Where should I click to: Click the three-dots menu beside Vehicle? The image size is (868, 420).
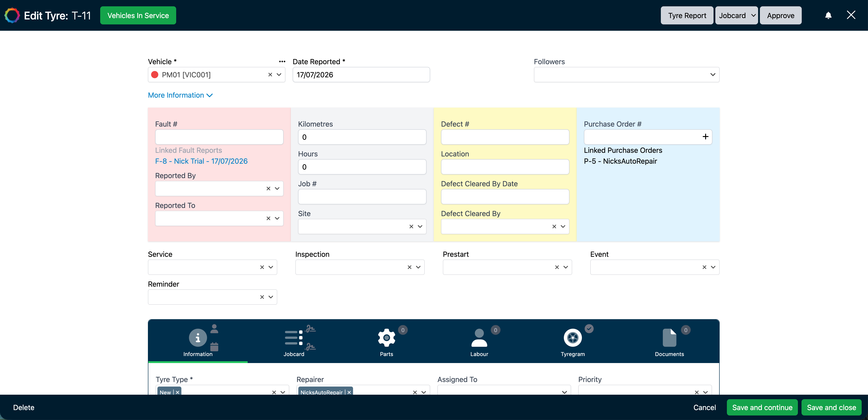tap(282, 62)
